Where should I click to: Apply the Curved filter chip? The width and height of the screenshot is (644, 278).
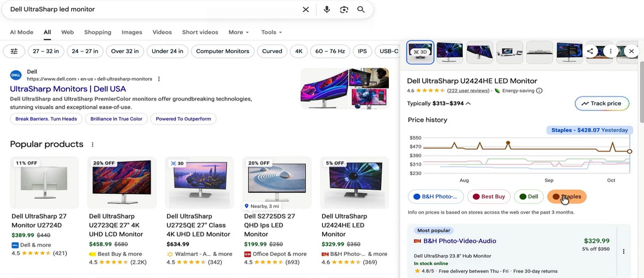[x=272, y=51]
